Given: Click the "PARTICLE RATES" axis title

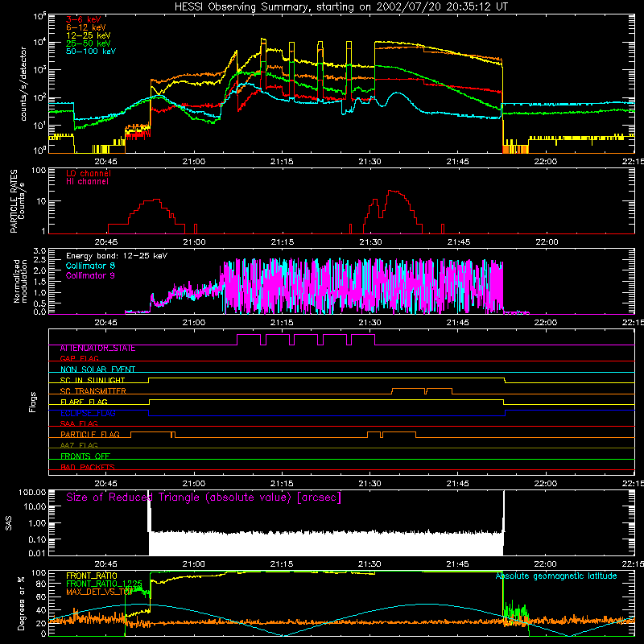Looking at the screenshot, I should tap(14, 201).
